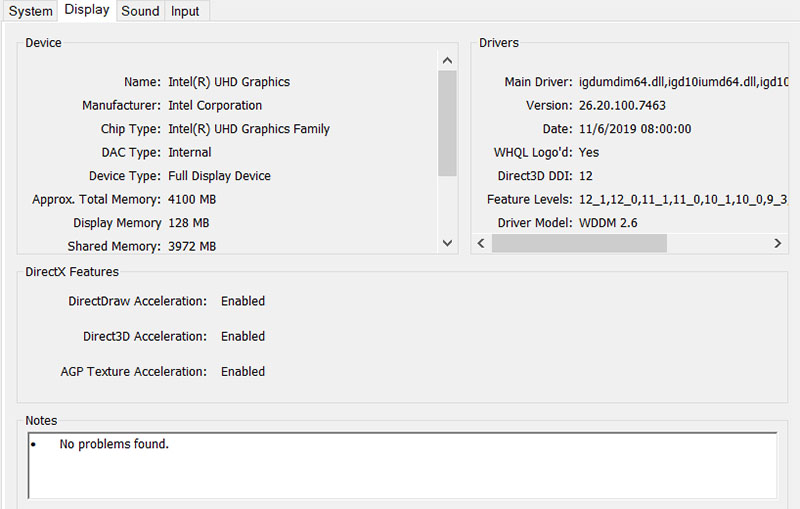Go to the Input tab
This screenshot has height=509, width=800.
pyautogui.click(x=185, y=11)
